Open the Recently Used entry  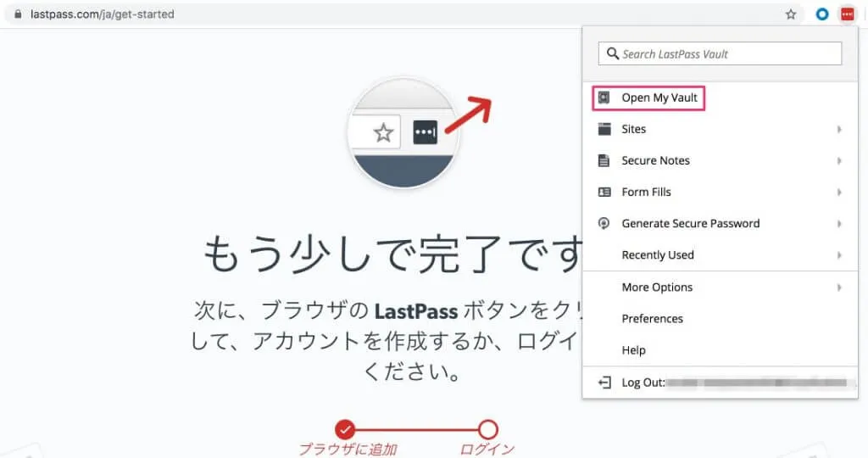[x=721, y=254]
